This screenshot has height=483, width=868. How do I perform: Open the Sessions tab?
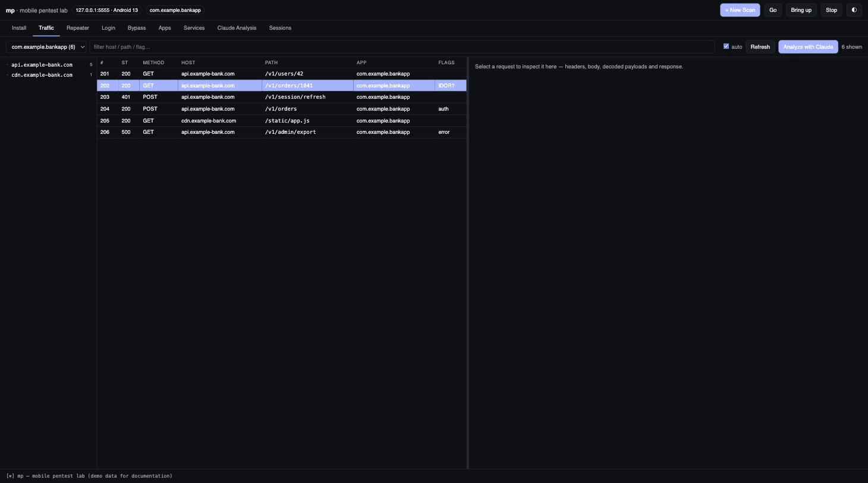pyautogui.click(x=280, y=28)
